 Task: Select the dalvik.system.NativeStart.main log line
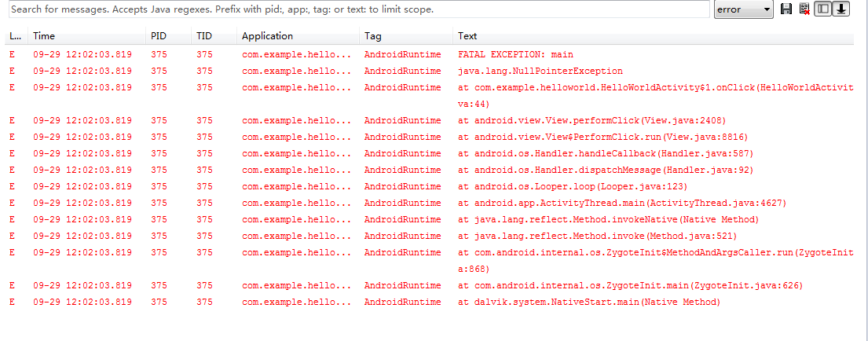(x=430, y=302)
